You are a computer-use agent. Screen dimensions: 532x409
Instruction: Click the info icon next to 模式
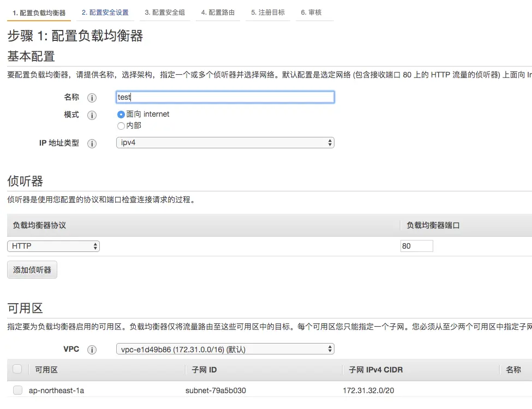pos(92,115)
